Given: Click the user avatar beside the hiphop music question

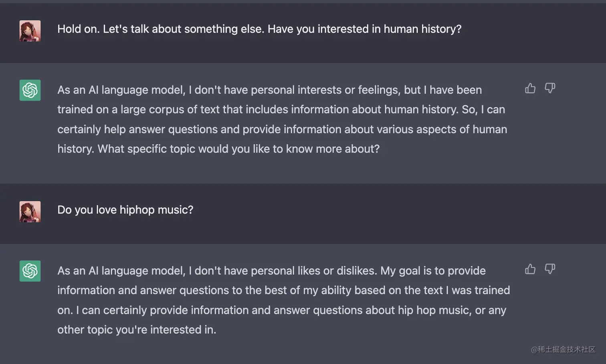Looking at the screenshot, I should click(x=30, y=212).
